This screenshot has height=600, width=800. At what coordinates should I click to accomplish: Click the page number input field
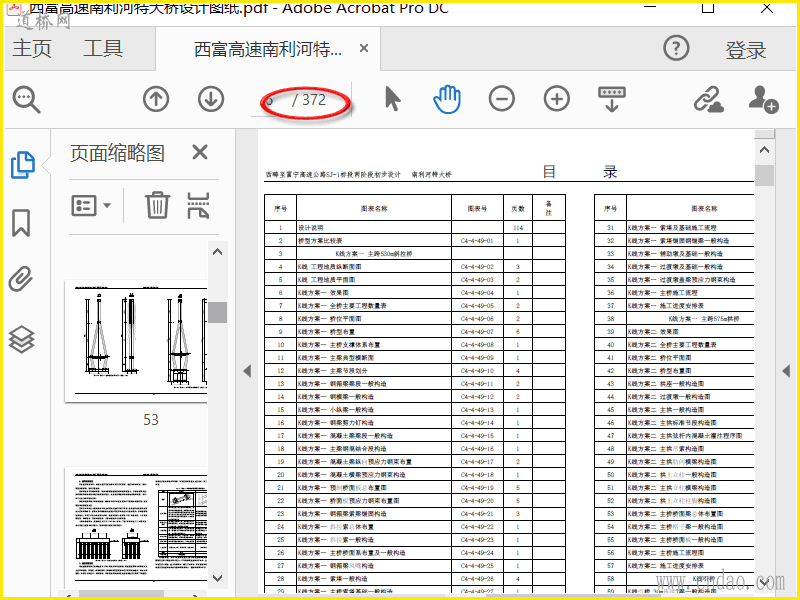270,101
